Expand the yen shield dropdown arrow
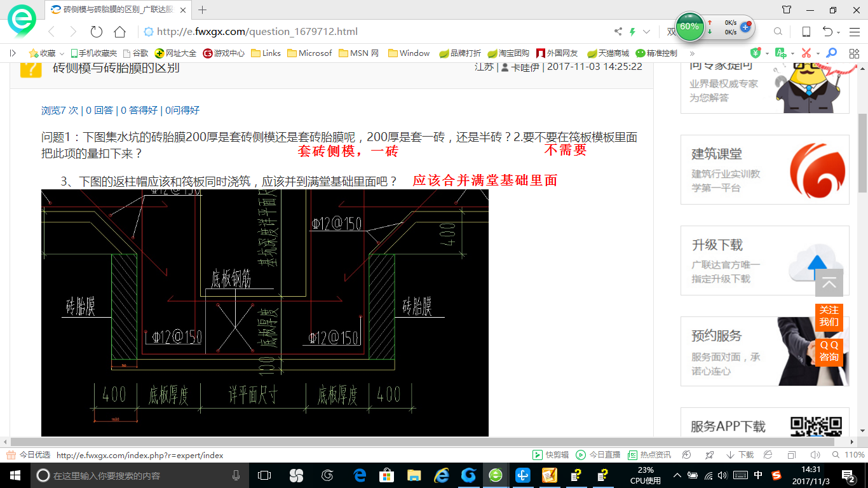Viewport: 868px width, 488px height. (767, 53)
